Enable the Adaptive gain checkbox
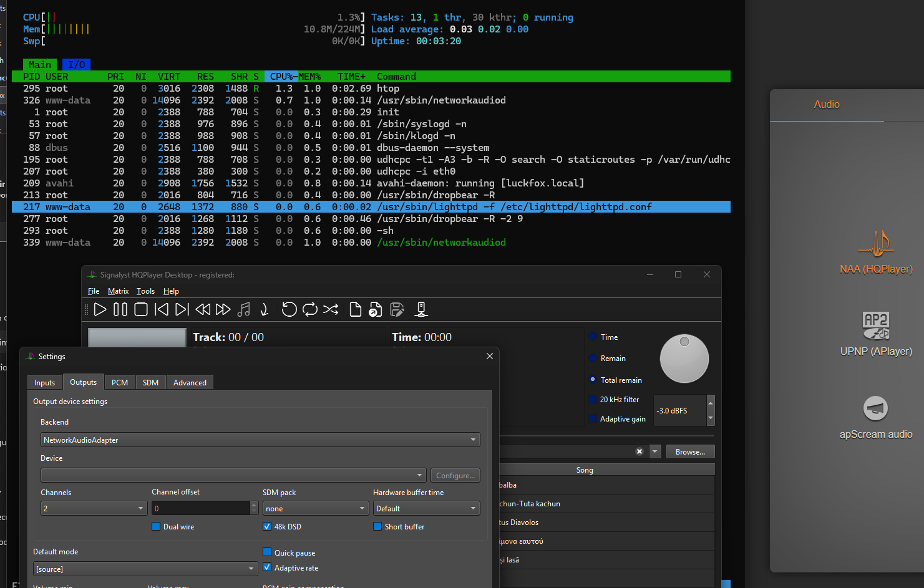This screenshot has height=588, width=924. [593, 418]
